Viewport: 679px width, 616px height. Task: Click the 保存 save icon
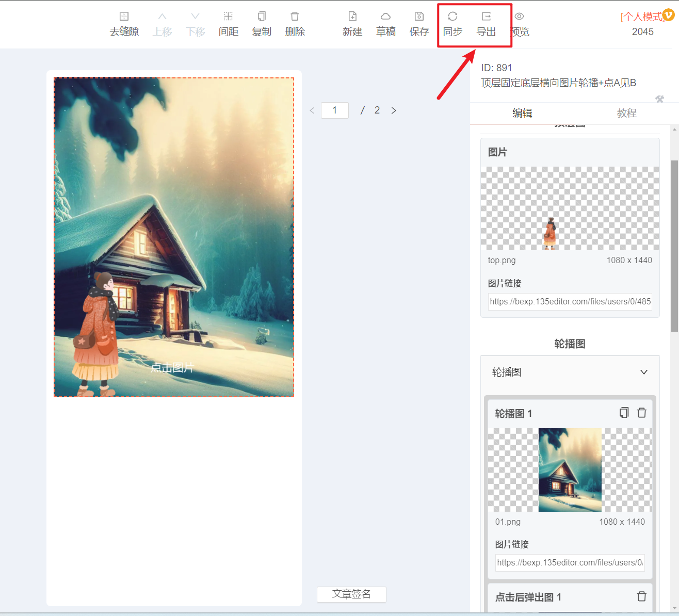coord(419,17)
